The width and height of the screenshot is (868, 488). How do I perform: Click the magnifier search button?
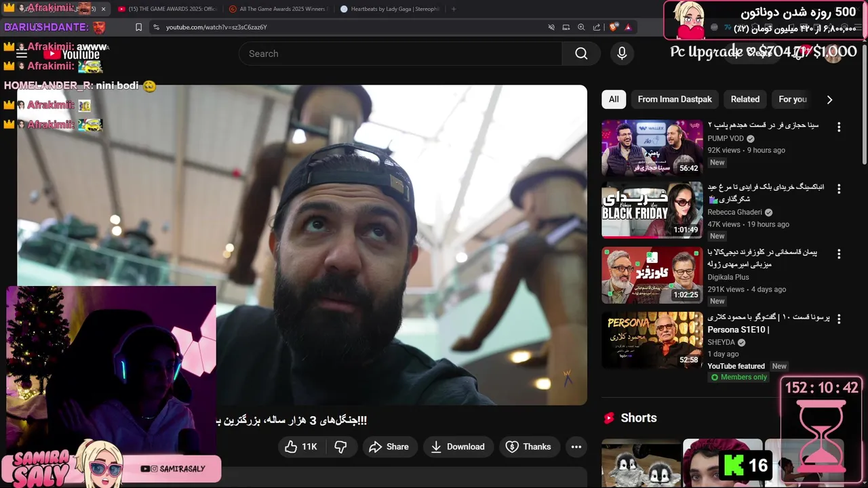pos(581,54)
